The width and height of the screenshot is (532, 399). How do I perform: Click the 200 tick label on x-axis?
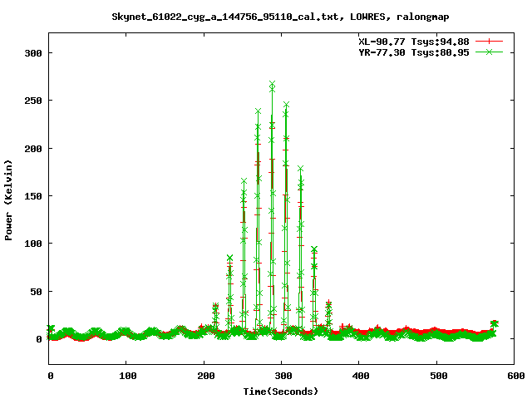(x=204, y=377)
